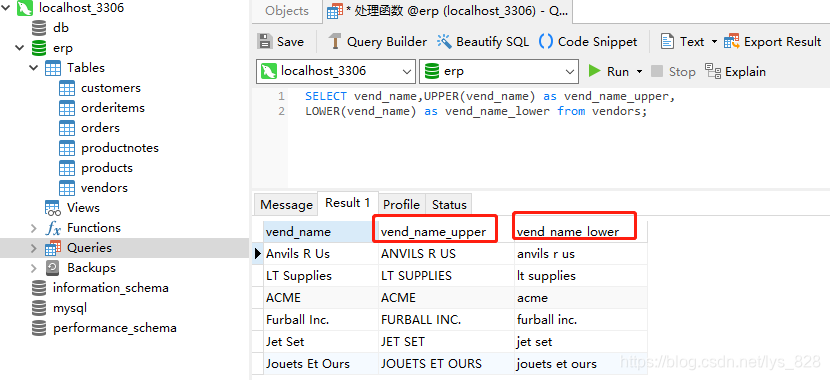Open the Text dropdown arrow
Screen dimensions: 830x380
click(x=714, y=42)
